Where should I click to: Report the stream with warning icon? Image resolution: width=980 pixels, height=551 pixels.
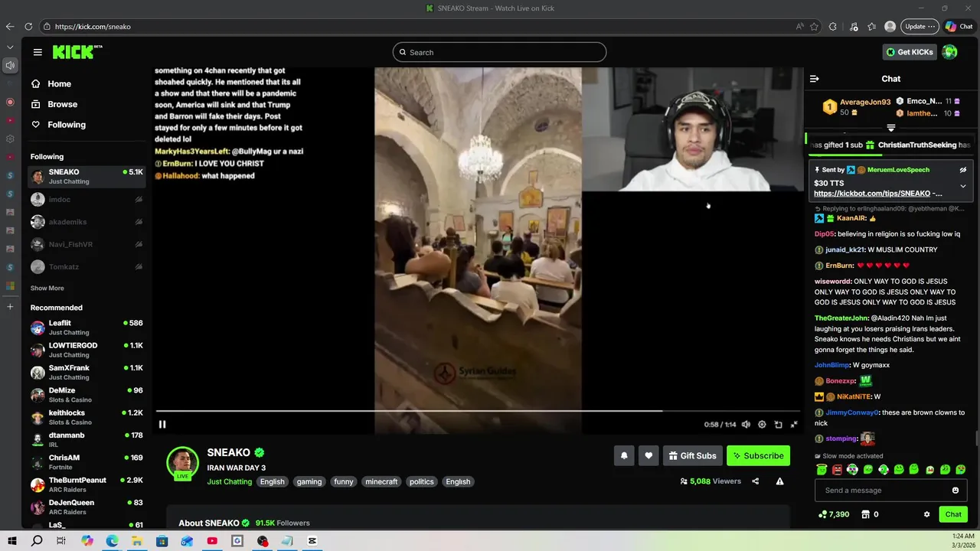pos(779,481)
